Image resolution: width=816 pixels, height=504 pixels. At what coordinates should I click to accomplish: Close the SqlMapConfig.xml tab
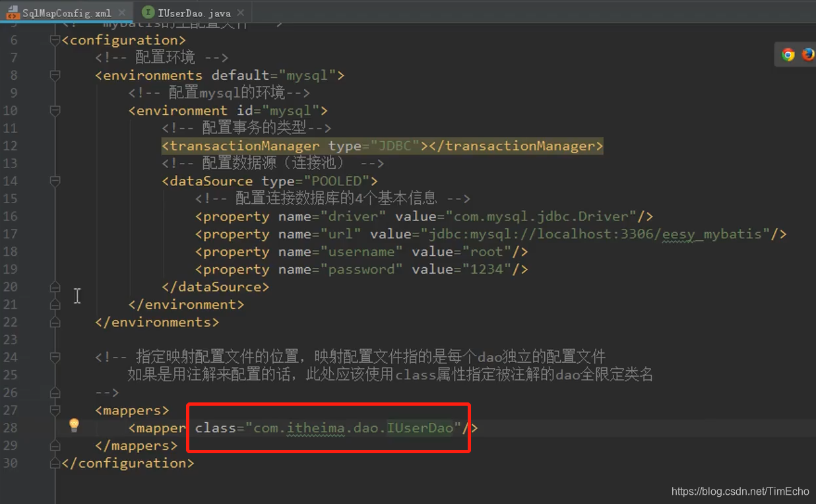(x=122, y=13)
